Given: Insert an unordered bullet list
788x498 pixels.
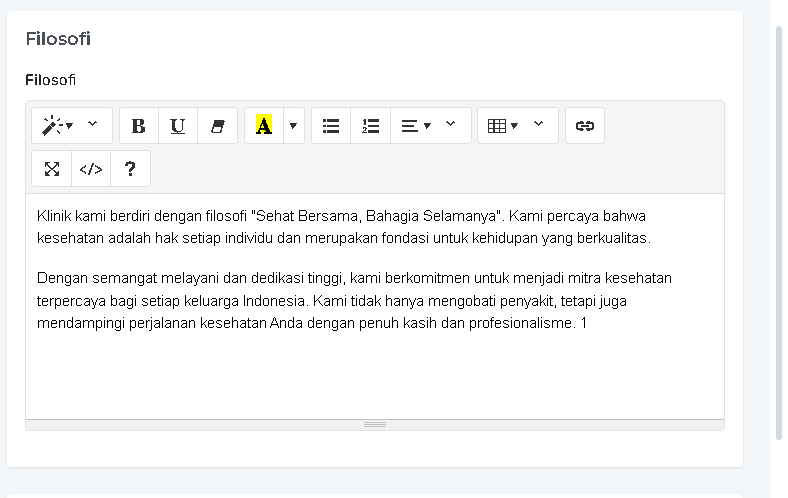Looking at the screenshot, I should click(331, 126).
